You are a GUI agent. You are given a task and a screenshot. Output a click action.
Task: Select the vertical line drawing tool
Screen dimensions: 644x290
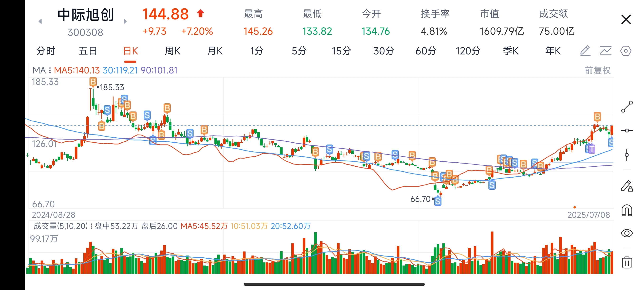tap(626, 155)
